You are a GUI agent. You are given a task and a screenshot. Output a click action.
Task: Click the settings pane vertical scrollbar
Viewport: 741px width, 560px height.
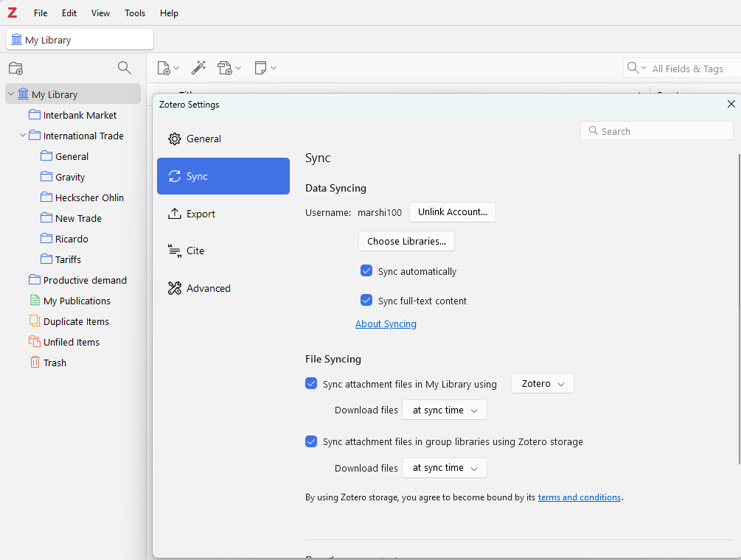click(x=739, y=309)
